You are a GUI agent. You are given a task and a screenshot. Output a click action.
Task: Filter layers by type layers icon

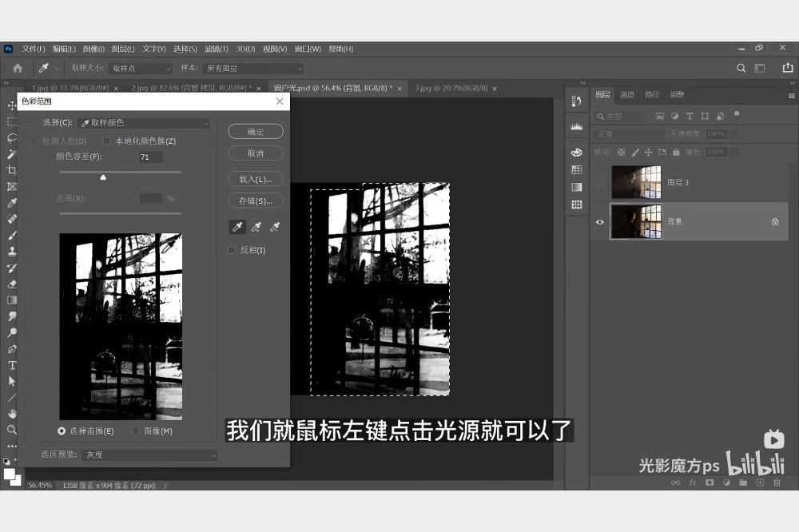690,116
